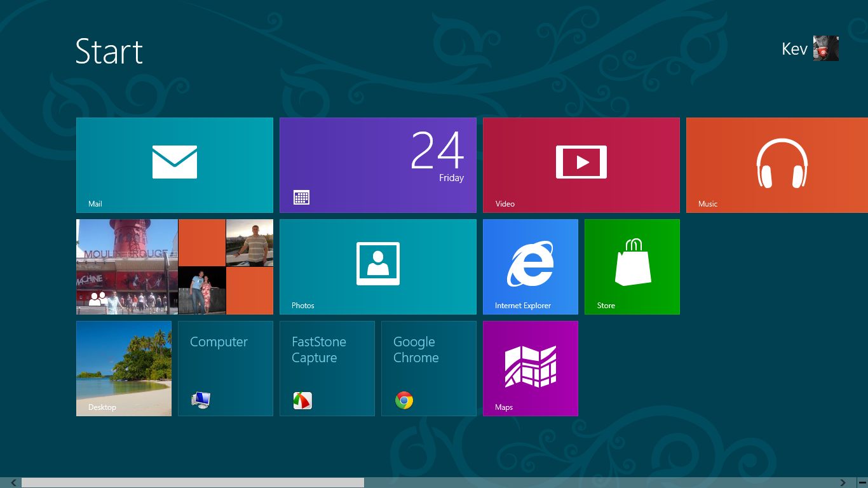Click the zoom-out minus button
The image size is (868, 488).
[x=862, y=483]
